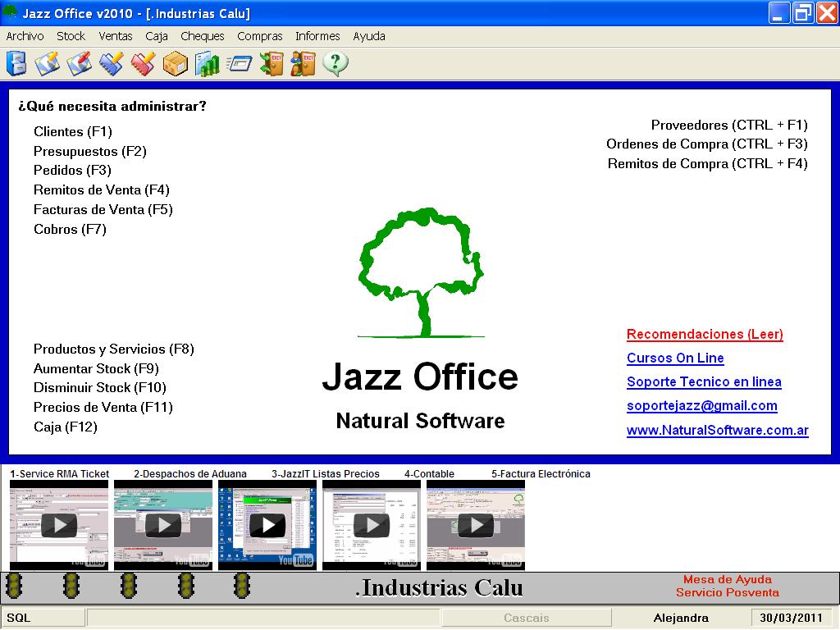The width and height of the screenshot is (840, 630).
Task: Open Soporte Tecnico en linea link
Action: click(704, 382)
